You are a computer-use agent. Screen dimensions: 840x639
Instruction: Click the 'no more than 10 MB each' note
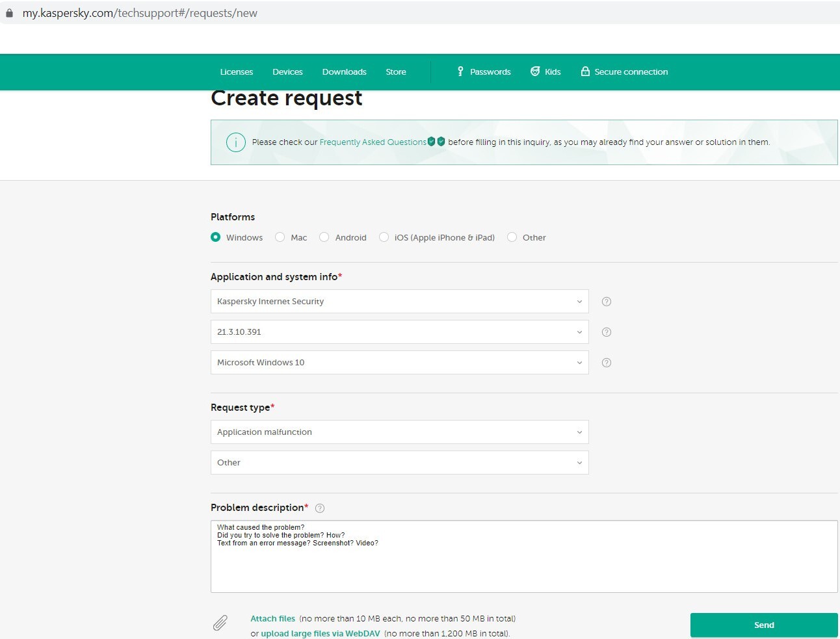click(x=408, y=619)
